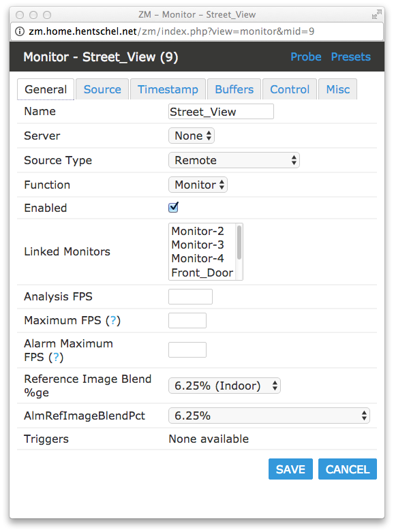Image resolution: width=394 pixels, height=532 pixels.
Task: Click the Probe link
Action: [x=305, y=57]
